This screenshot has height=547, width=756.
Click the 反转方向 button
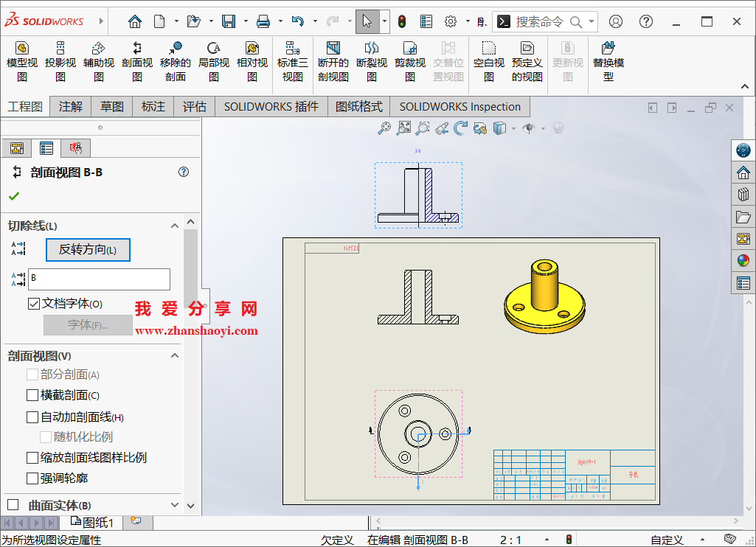tap(88, 250)
